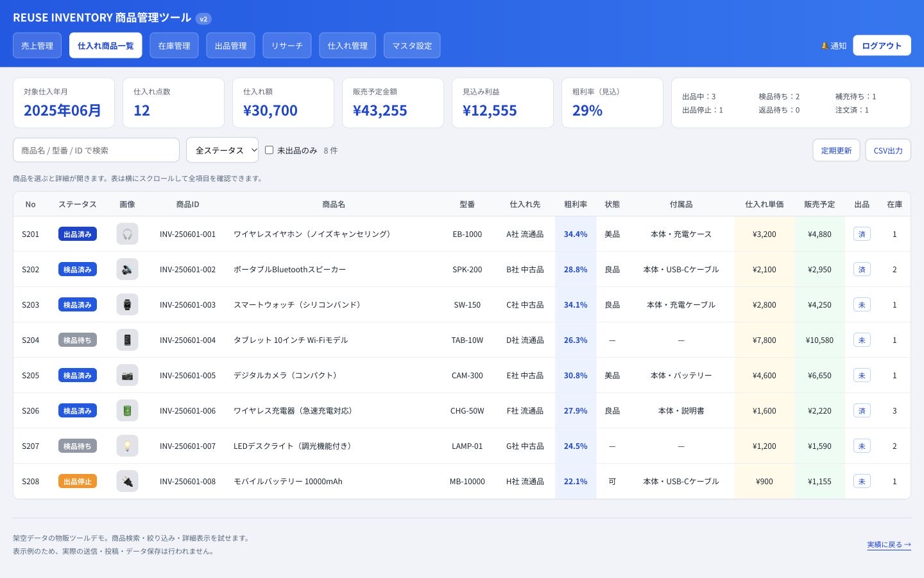Click 出品 未 badge for row S203

(x=862, y=304)
